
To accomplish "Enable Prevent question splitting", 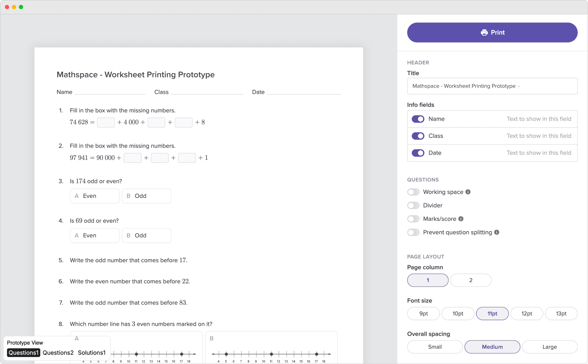I will pos(413,232).
